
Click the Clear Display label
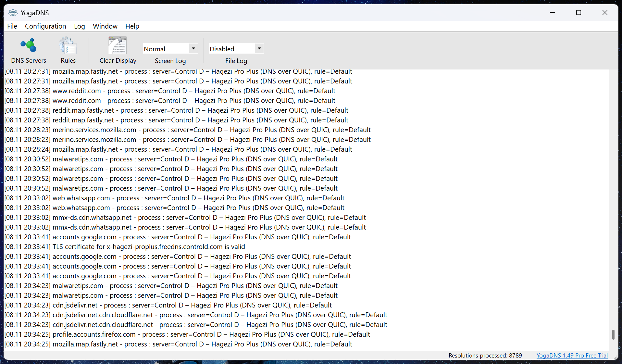click(118, 60)
